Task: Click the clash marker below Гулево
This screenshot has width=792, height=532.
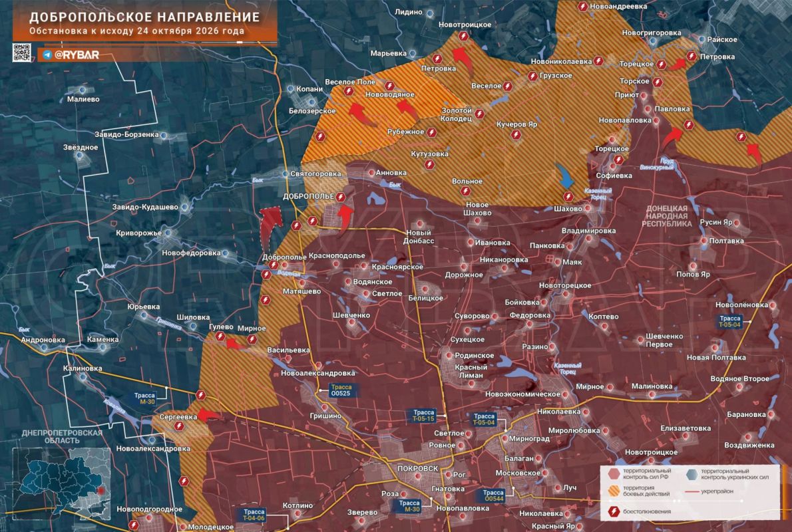Action: click(220, 336)
